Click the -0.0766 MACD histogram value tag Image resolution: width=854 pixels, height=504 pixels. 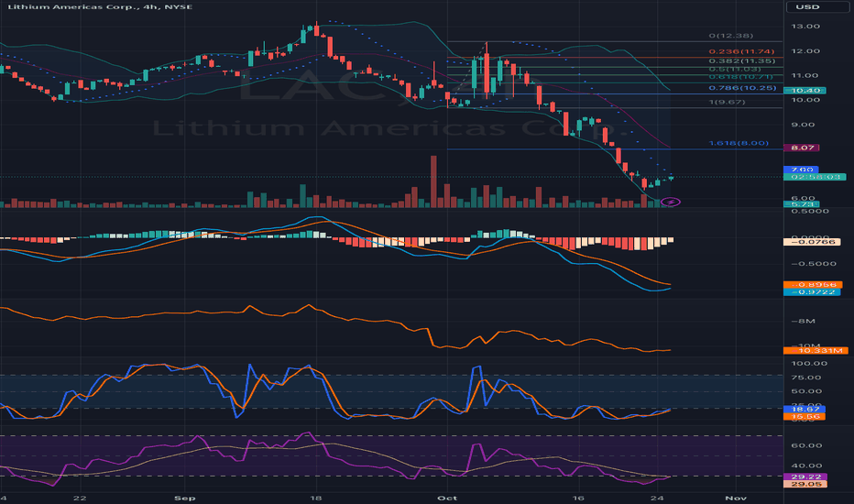click(812, 241)
